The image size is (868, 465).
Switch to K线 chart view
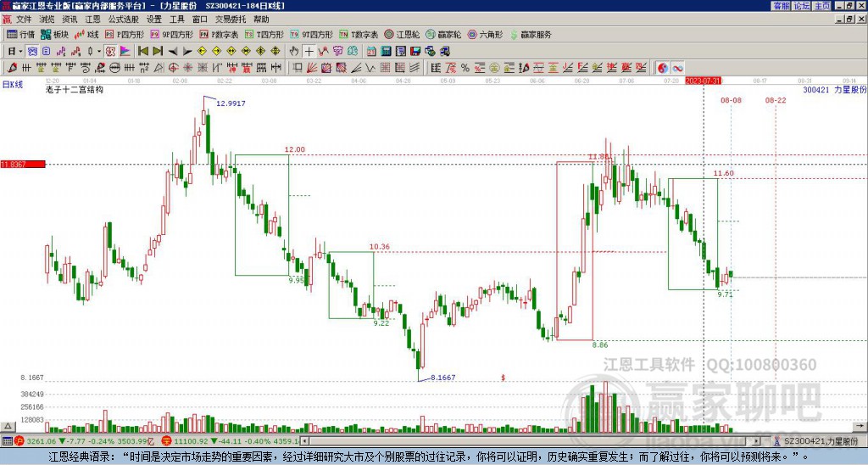pos(86,34)
